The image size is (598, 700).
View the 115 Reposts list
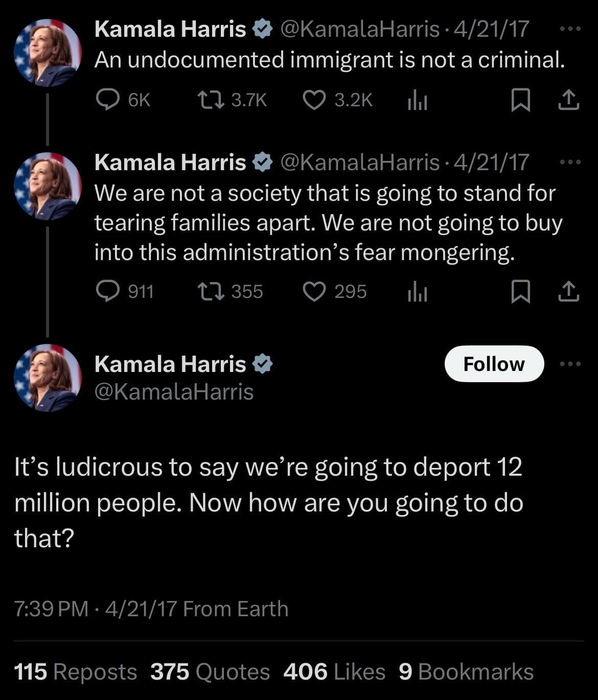click(x=75, y=672)
